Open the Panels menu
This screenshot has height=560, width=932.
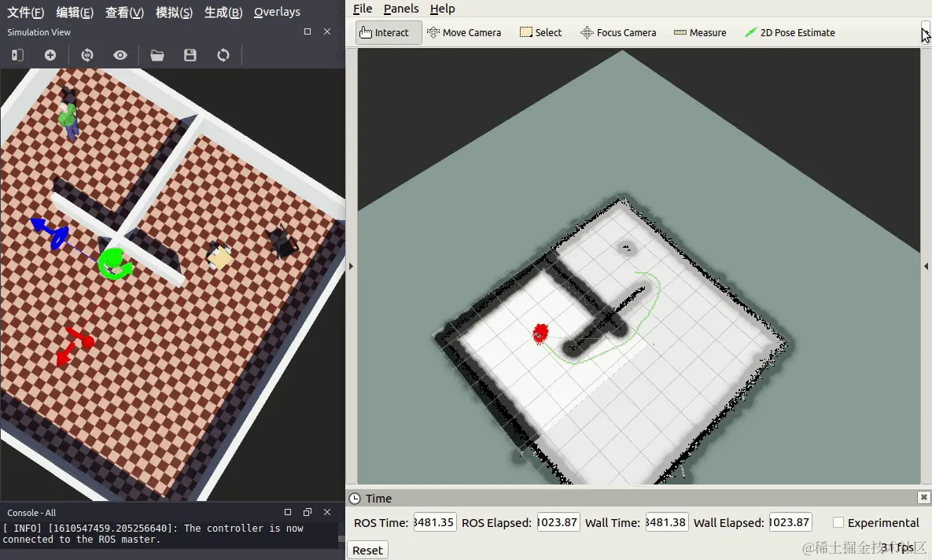pyautogui.click(x=401, y=9)
